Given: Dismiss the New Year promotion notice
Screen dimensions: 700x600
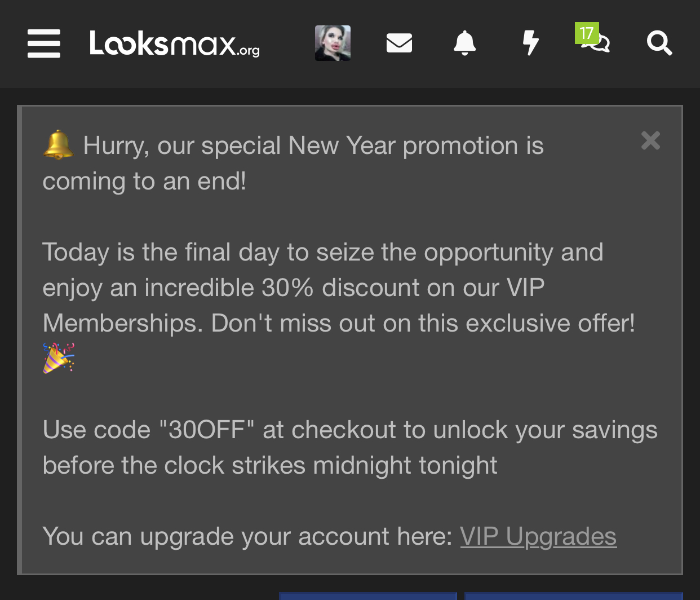Looking at the screenshot, I should point(650,140).
